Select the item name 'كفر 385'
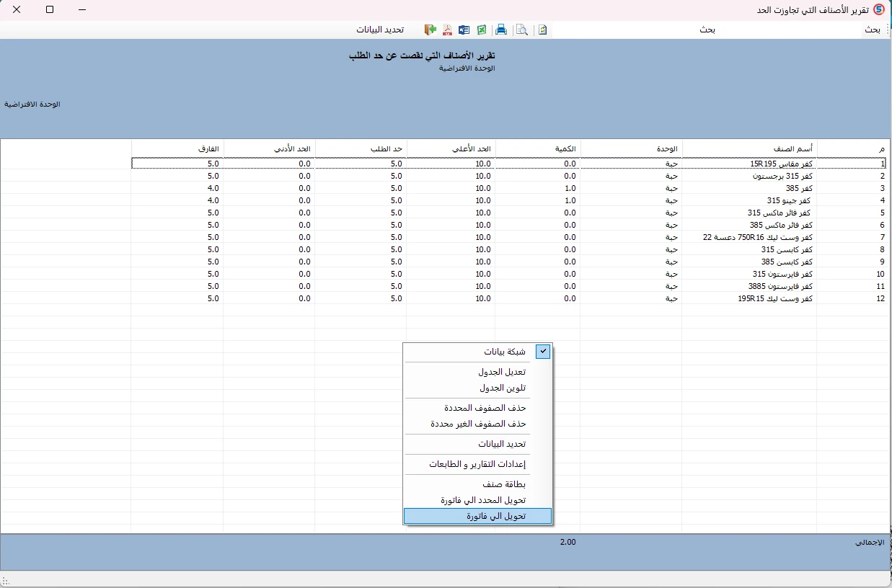The height and width of the screenshot is (588, 892). tap(800, 188)
